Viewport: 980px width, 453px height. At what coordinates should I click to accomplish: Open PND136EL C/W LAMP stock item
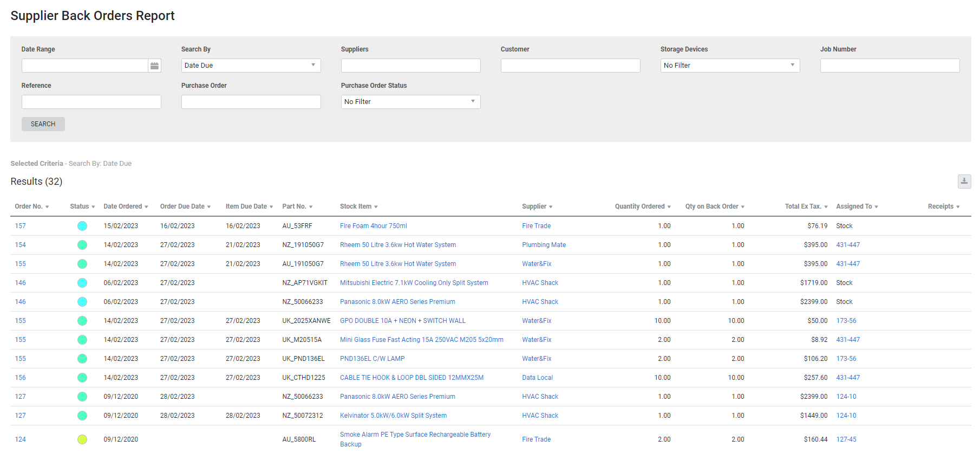coord(373,359)
